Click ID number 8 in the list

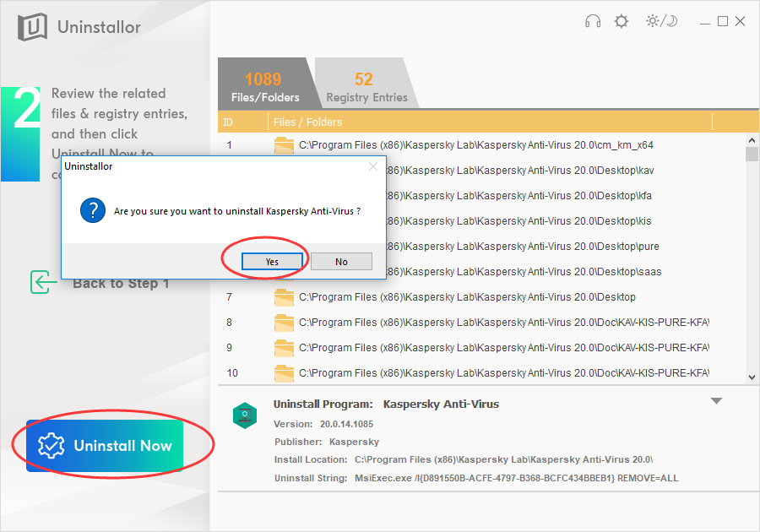coord(229,323)
